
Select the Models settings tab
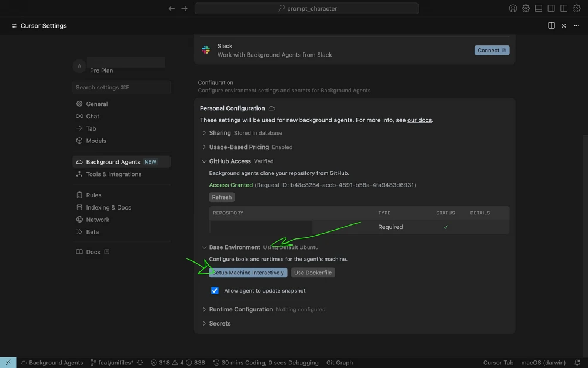click(x=96, y=141)
